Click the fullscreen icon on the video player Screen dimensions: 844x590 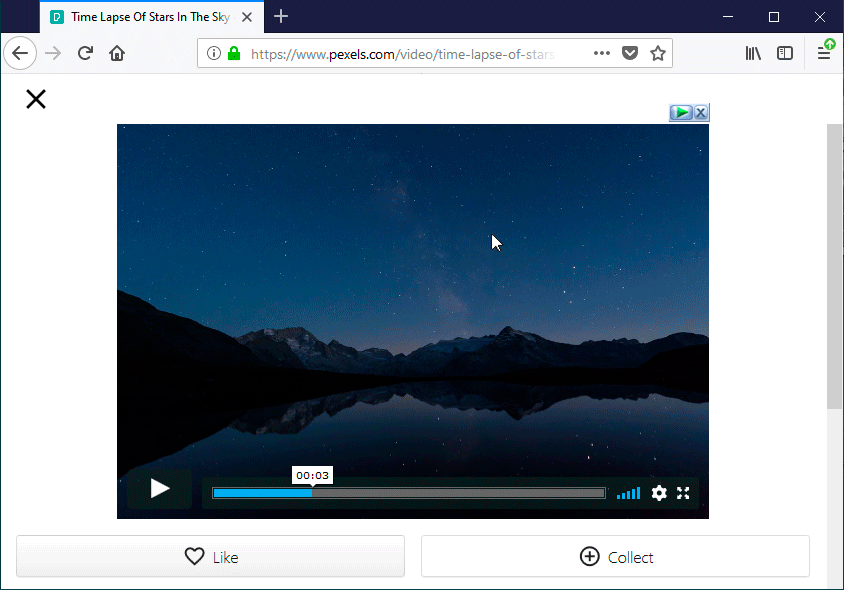pos(683,493)
